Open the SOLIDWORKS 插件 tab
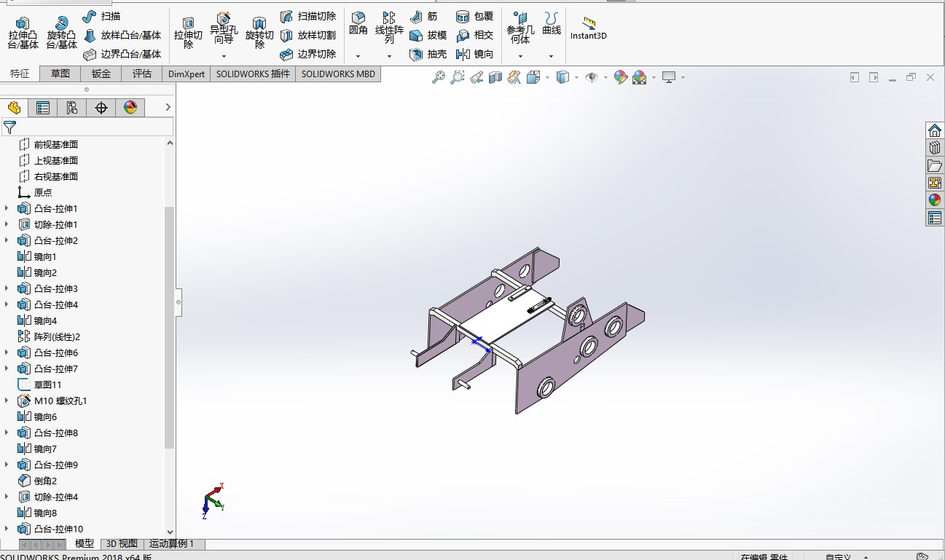Image resolution: width=945 pixels, height=560 pixels. (x=253, y=74)
